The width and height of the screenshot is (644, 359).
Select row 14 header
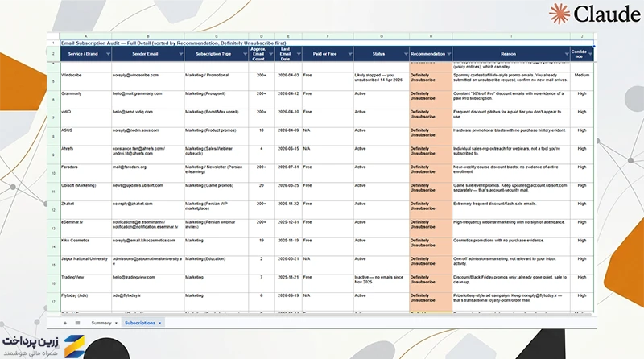coord(53,247)
